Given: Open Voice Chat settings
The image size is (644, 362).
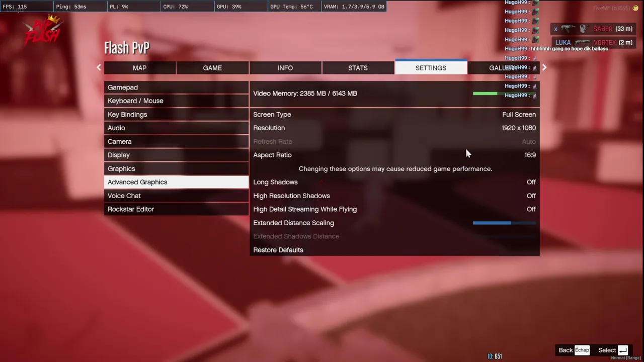Looking at the screenshot, I should pos(176,196).
